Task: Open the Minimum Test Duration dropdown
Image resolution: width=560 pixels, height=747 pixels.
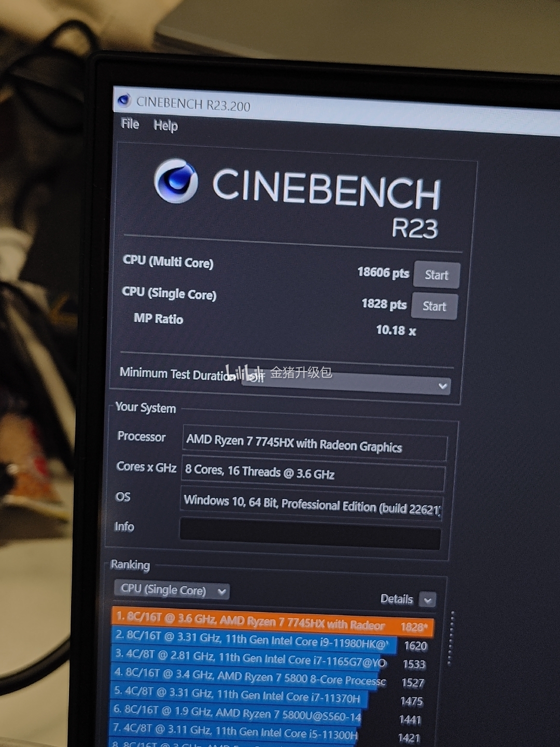Action: tap(346, 382)
